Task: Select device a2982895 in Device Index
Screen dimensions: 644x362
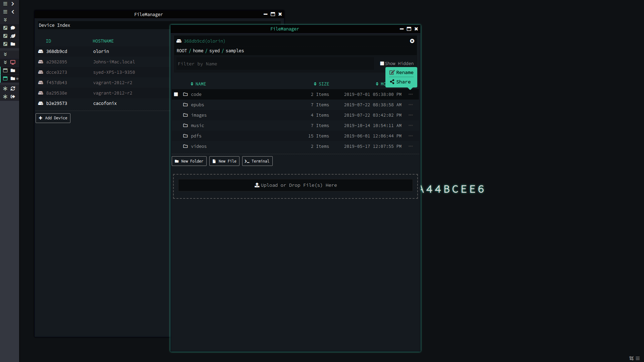Action: (x=102, y=62)
